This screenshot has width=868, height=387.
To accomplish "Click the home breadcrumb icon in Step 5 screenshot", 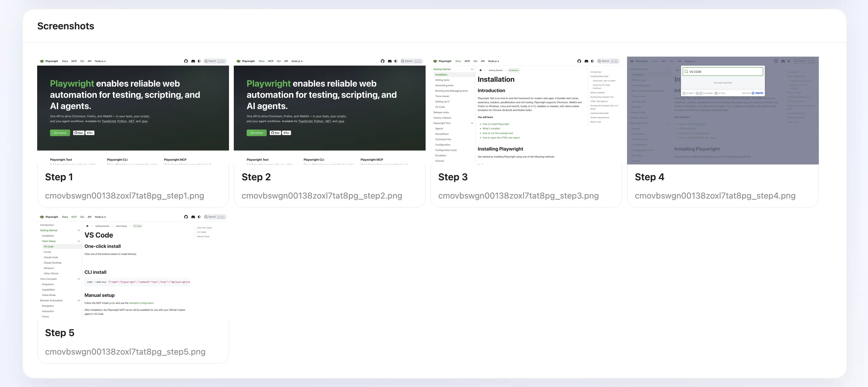I will (87, 226).
